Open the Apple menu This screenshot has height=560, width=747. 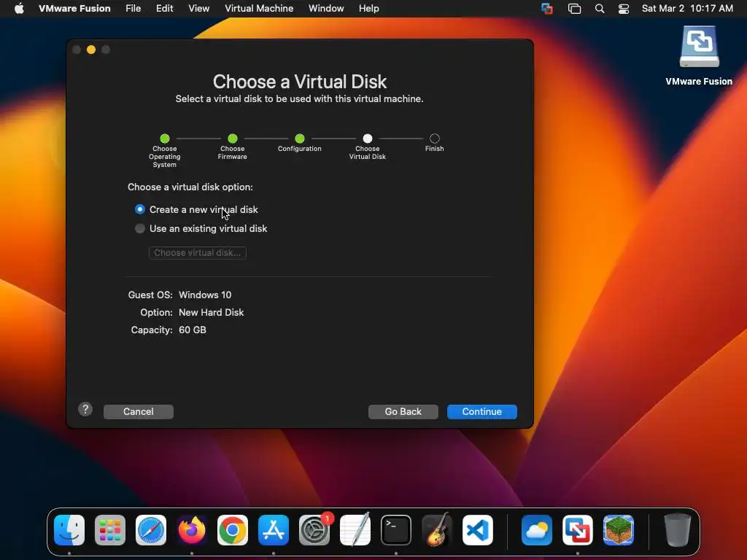coord(19,8)
